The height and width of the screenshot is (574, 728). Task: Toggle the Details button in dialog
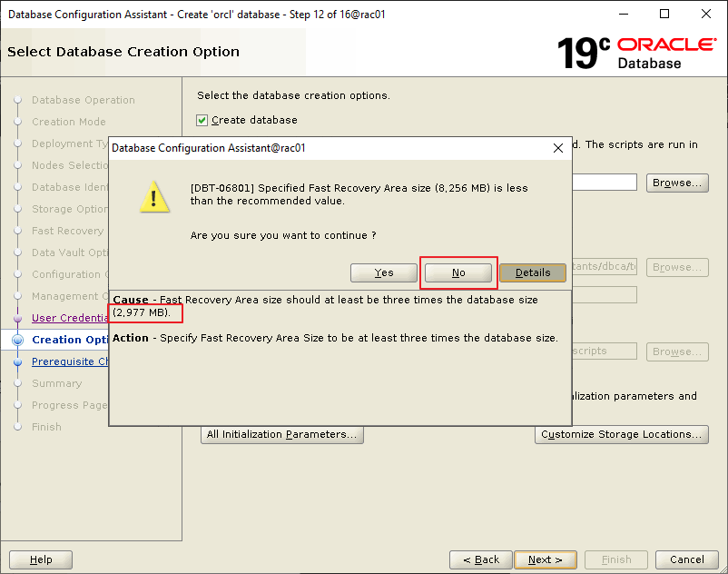[x=532, y=272]
